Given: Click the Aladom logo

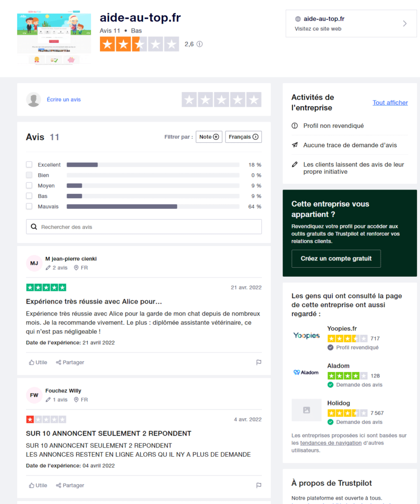Looking at the screenshot, I should pos(306,372).
